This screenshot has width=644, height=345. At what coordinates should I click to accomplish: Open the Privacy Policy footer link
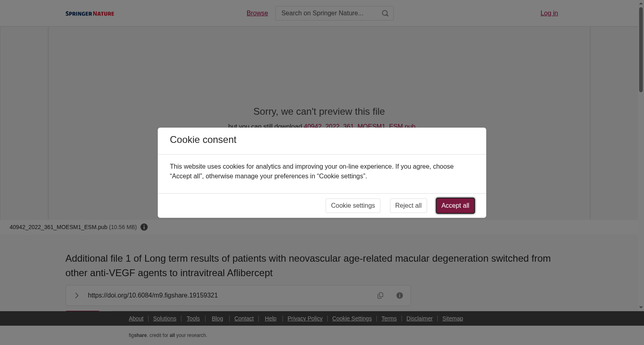(x=305, y=318)
